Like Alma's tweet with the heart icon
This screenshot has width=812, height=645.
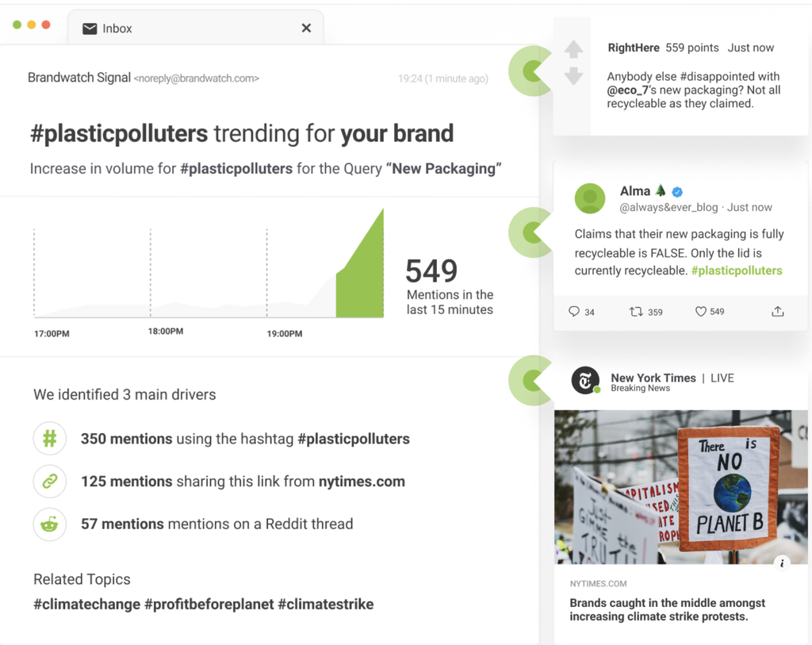coord(700,312)
